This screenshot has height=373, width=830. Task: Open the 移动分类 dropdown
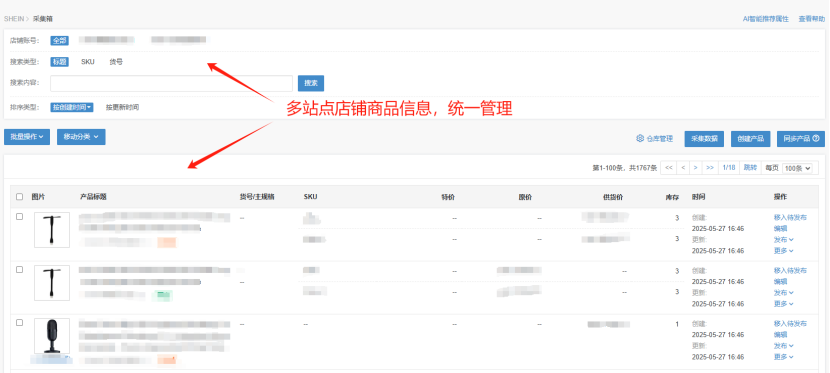coord(81,137)
